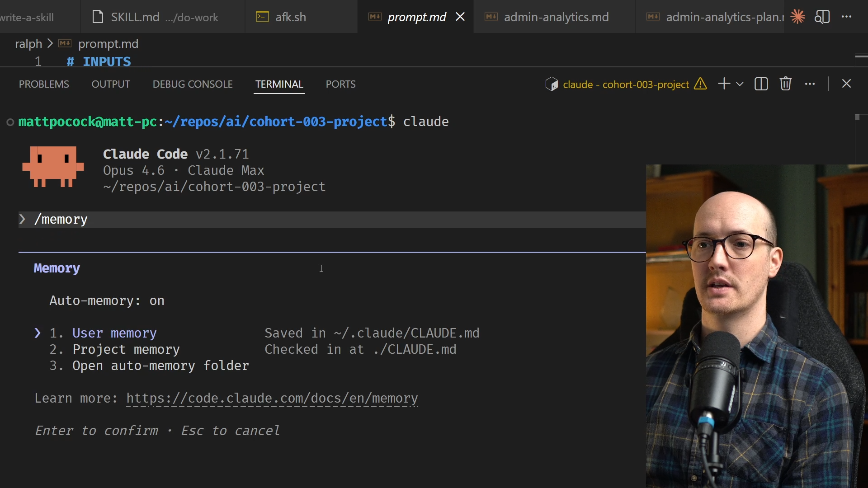Click the Claude Code pixel mascot logo
This screenshot has width=868, height=488.
coord(53,166)
